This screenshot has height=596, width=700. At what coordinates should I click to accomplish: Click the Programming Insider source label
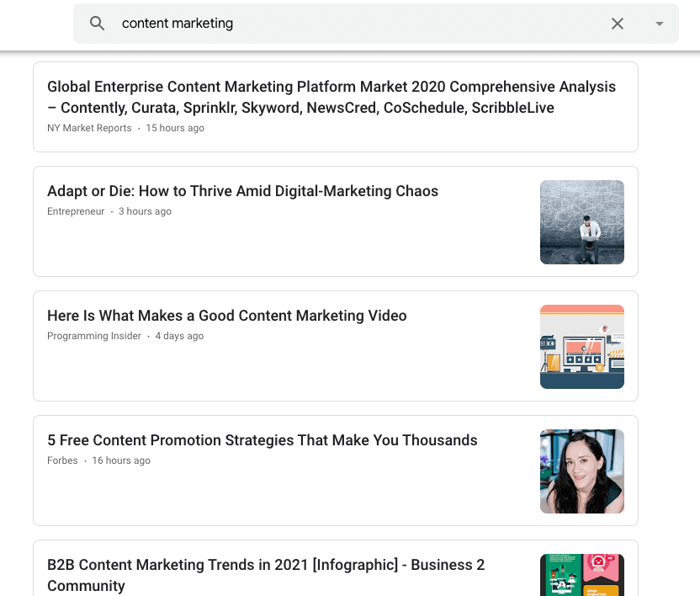click(94, 336)
